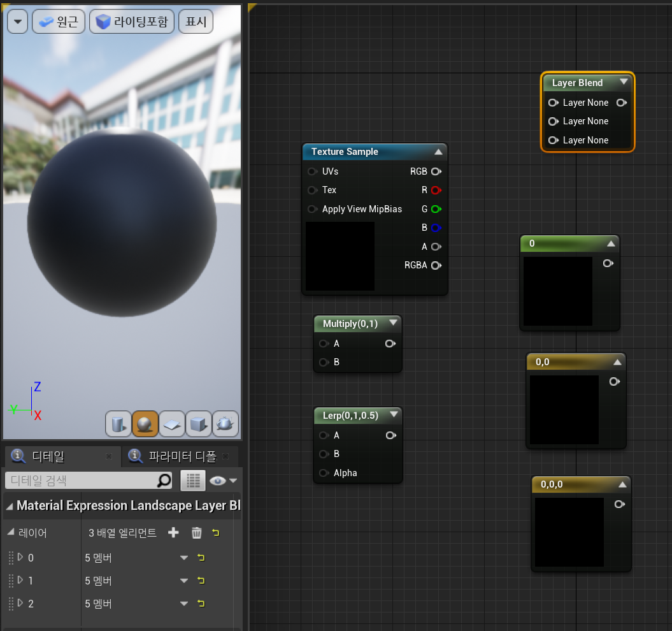Close the 파라미터 디폴트 tab
The height and width of the screenshot is (631, 672).
pos(226,456)
